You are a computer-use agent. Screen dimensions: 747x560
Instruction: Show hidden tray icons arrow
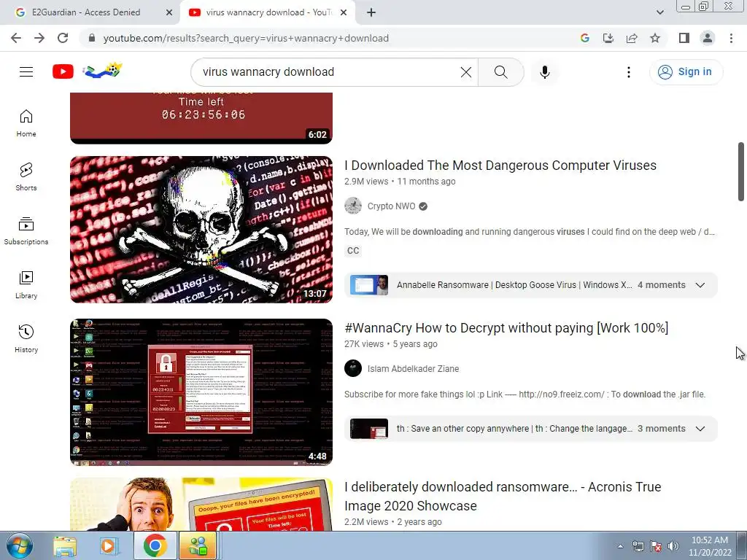(620, 546)
